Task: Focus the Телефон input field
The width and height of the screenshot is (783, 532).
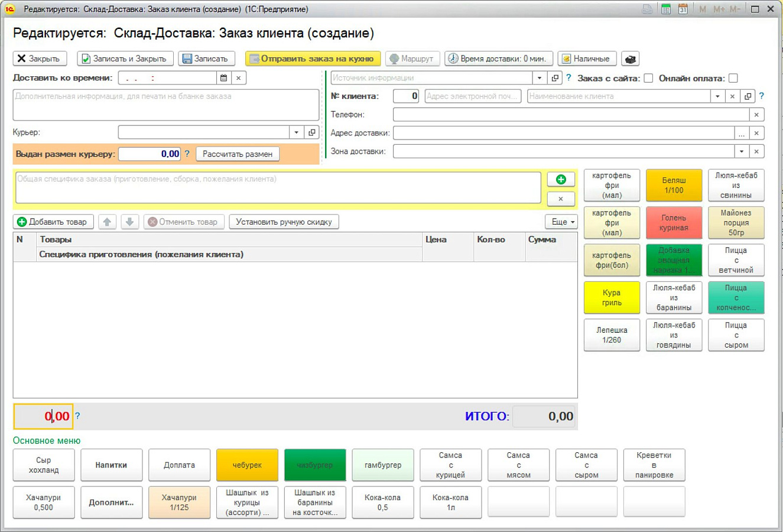Action: pyautogui.click(x=571, y=115)
